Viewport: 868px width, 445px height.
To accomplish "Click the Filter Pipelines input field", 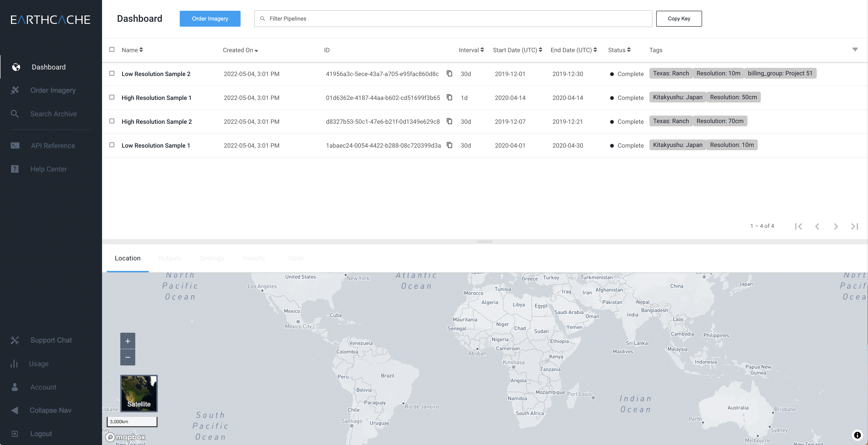I will (x=453, y=18).
